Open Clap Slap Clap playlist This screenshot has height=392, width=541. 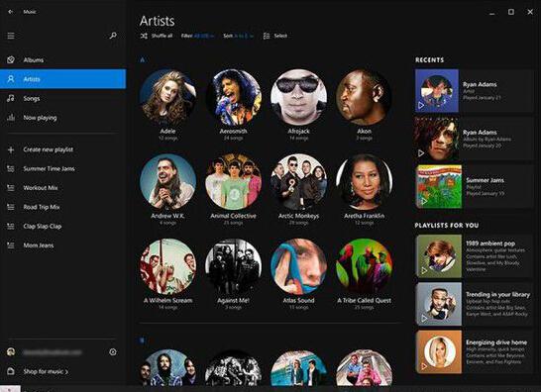click(63, 226)
